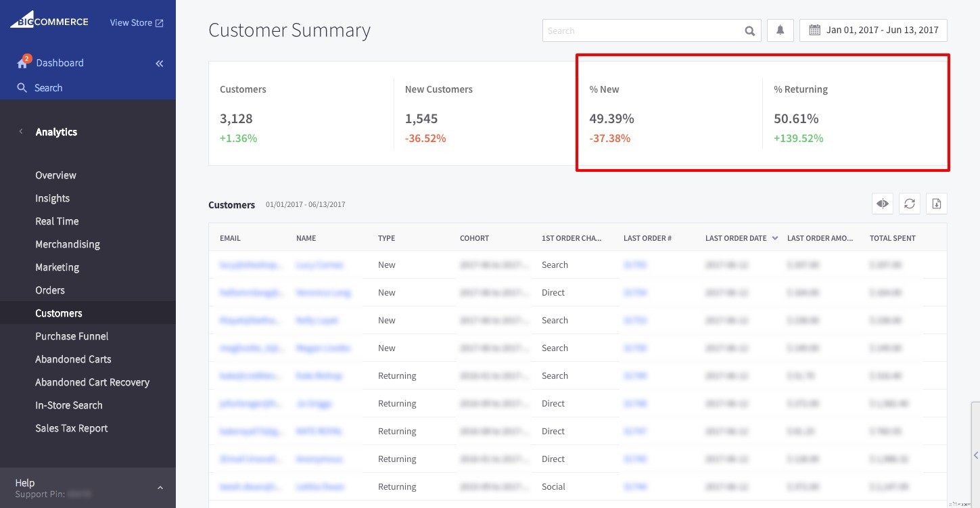Collapse the Help section at bottom left
The image size is (980, 508).
point(160,487)
